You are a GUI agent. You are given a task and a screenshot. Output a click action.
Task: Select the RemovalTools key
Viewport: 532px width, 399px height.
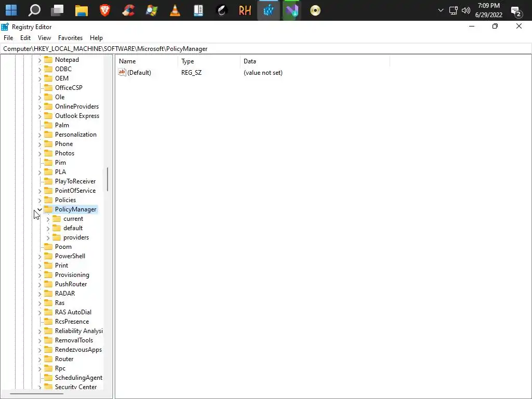[x=74, y=340]
